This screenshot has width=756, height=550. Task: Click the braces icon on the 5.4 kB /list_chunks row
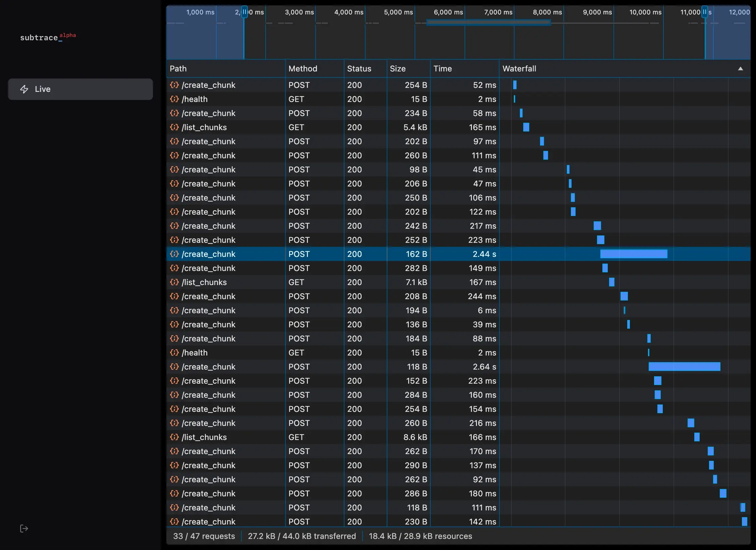point(174,127)
